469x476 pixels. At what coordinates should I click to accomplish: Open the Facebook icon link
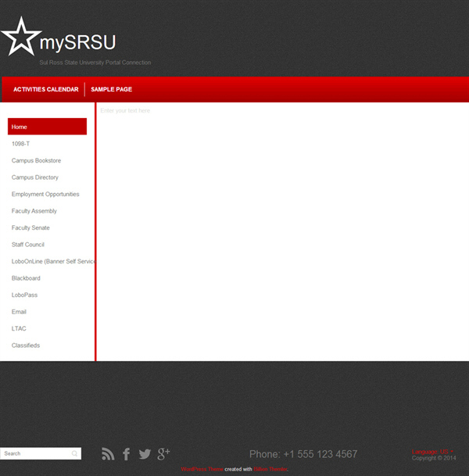coord(127,454)
